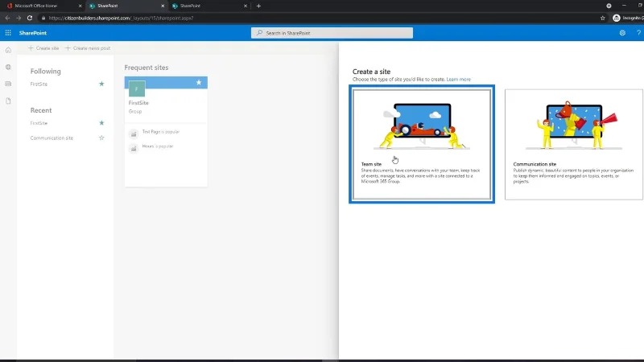Screen dimensions: 644x362
Task: Open FirstSite link under Following
Action: pyautogui.click(x=39, y=84)
